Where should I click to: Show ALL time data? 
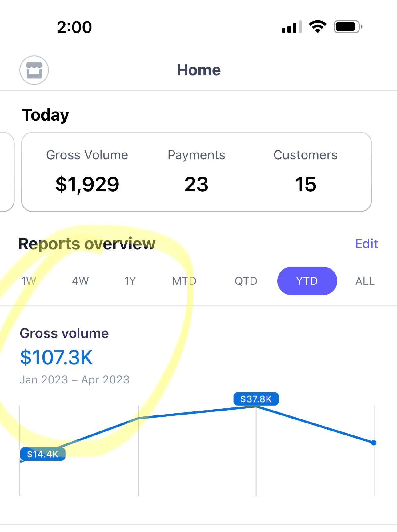point(365,281)
